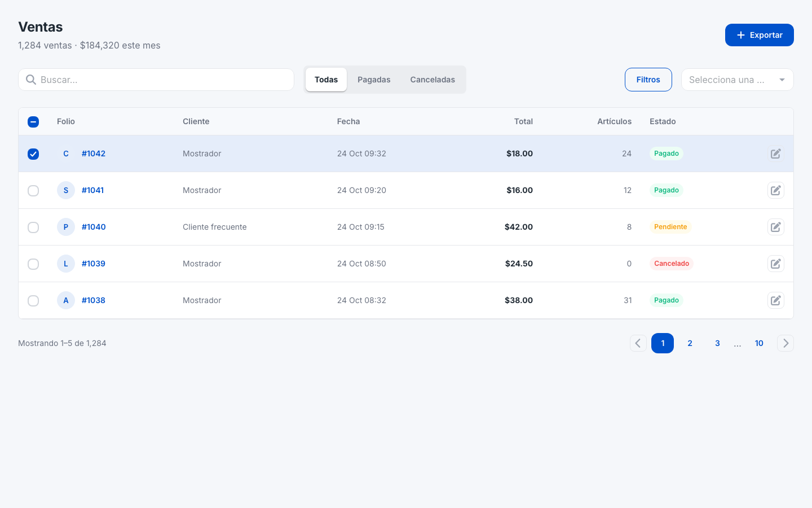Viewport: 812px width, 508px height.
Task: Open edit icon for sale #1038
Action: coord(776,300)
